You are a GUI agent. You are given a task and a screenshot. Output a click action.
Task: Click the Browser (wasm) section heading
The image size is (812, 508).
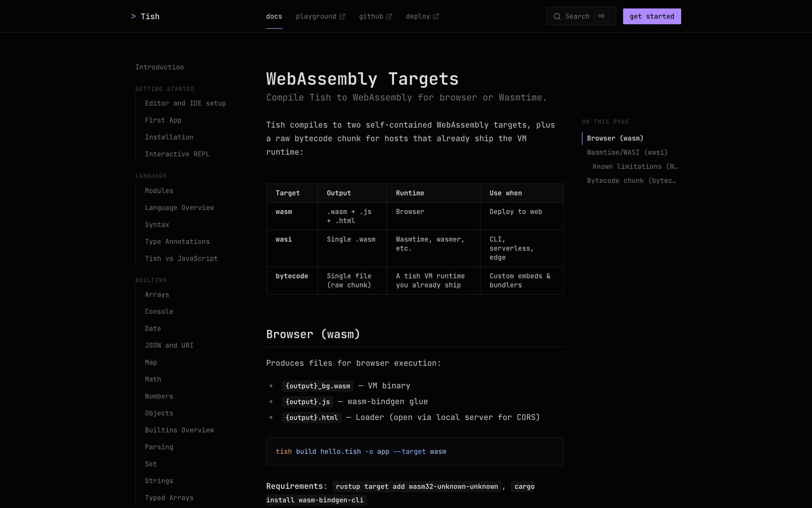pyautogui.click(x=313, y=334)
